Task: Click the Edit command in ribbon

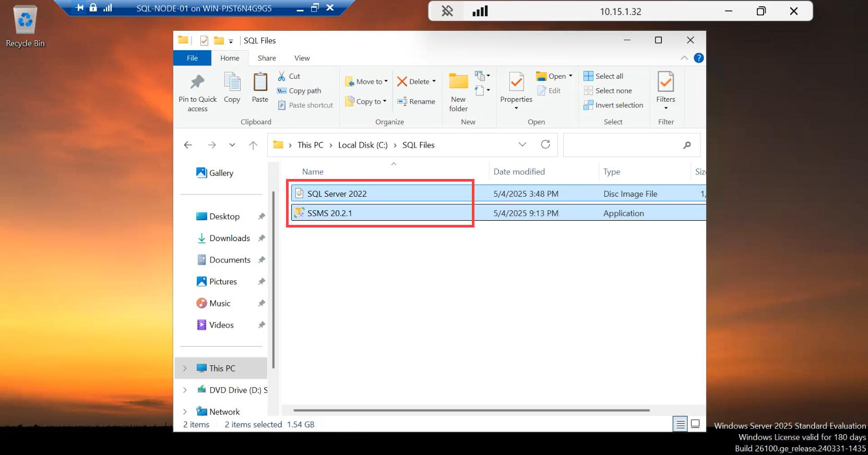Action: 549,91
